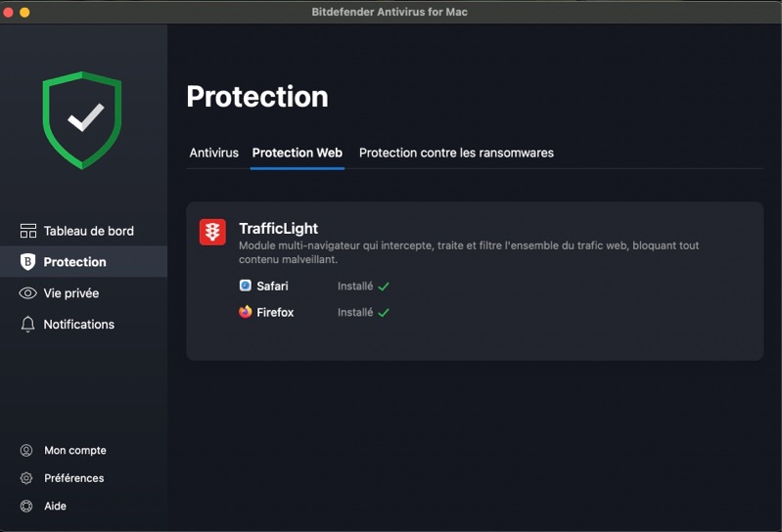This screenshot has height=532, width=782.
Task: Click the Firefox browser icon
Action: [x=246, y=312]
